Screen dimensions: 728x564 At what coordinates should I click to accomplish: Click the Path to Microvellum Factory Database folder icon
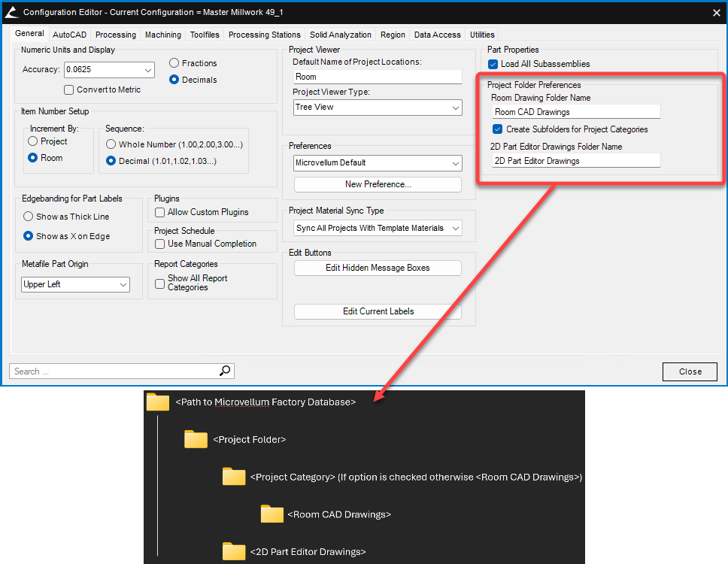[x=158, y=402]
